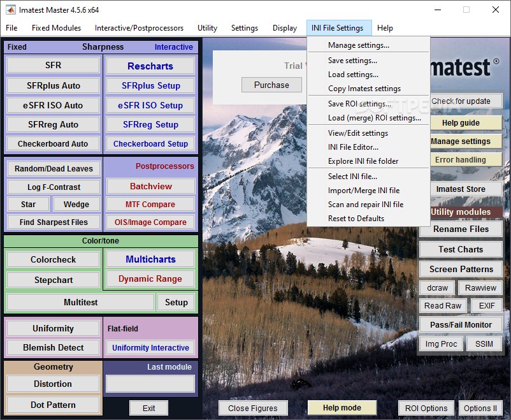Click the Imatest MATLAB title bar icon

[x=10, y=10]
